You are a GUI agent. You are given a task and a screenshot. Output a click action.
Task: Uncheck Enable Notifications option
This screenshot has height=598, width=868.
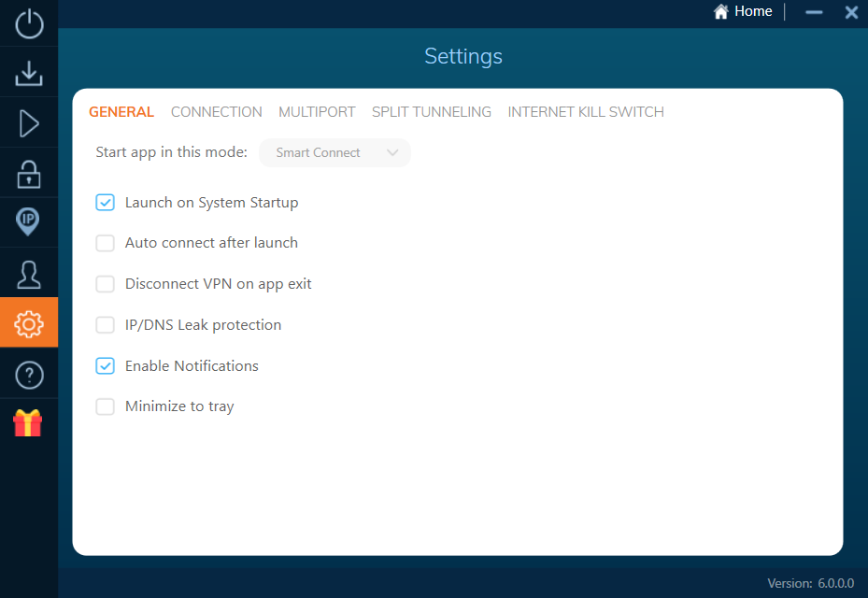[x=106, y=366]
